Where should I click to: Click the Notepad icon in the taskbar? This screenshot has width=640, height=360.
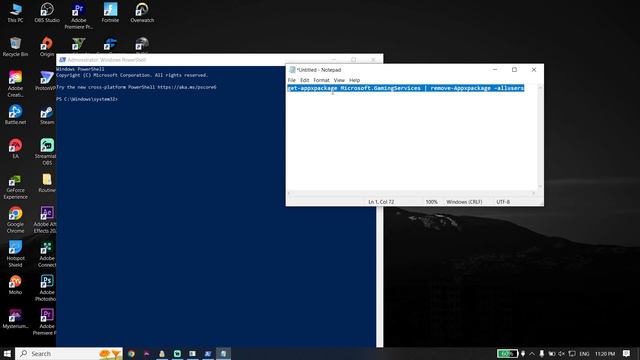223,353
